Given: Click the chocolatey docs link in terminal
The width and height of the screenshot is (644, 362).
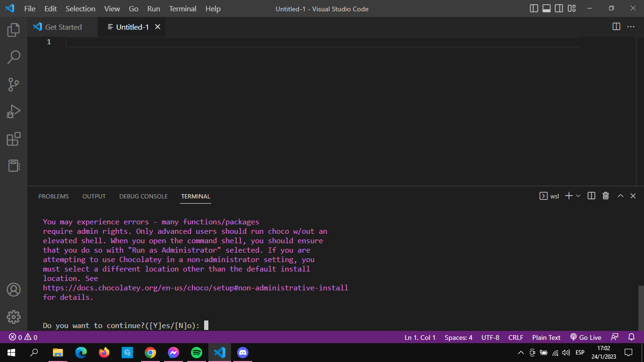Looking at the screenshot, I should click(x=196, y=288).
